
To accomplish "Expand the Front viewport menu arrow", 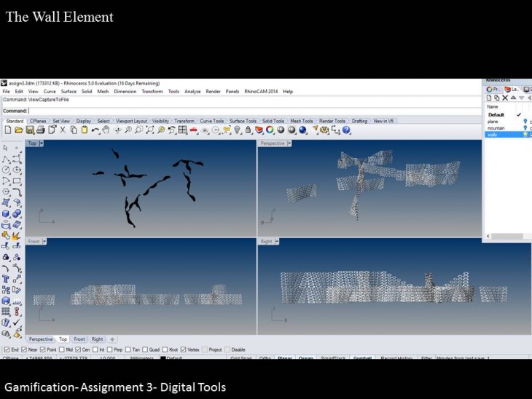I will [x=45, y=241].
